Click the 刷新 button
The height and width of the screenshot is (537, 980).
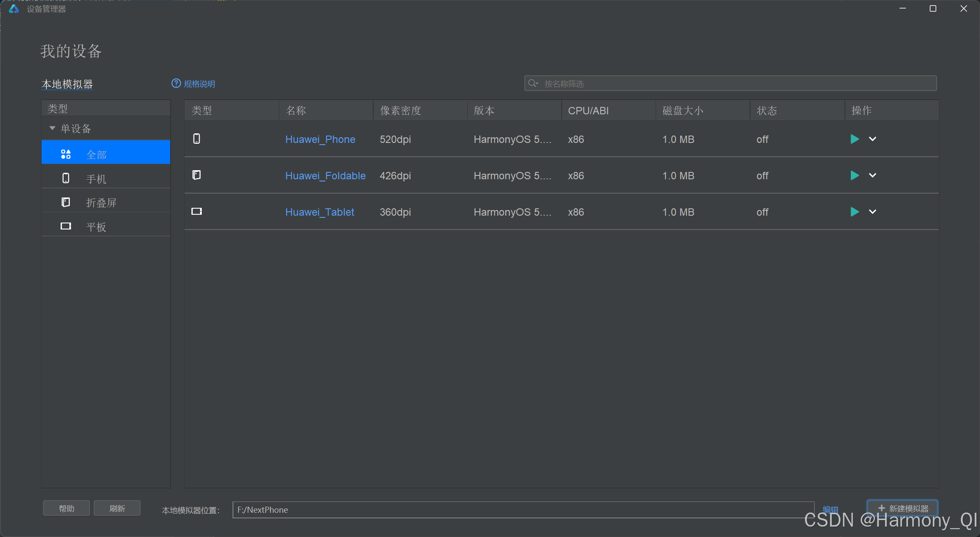tap(117, 508)
